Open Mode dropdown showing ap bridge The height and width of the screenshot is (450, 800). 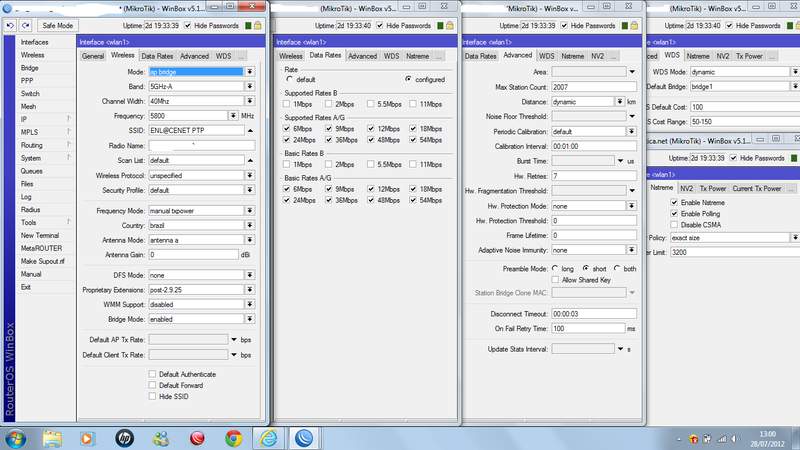tap(250, 72)
